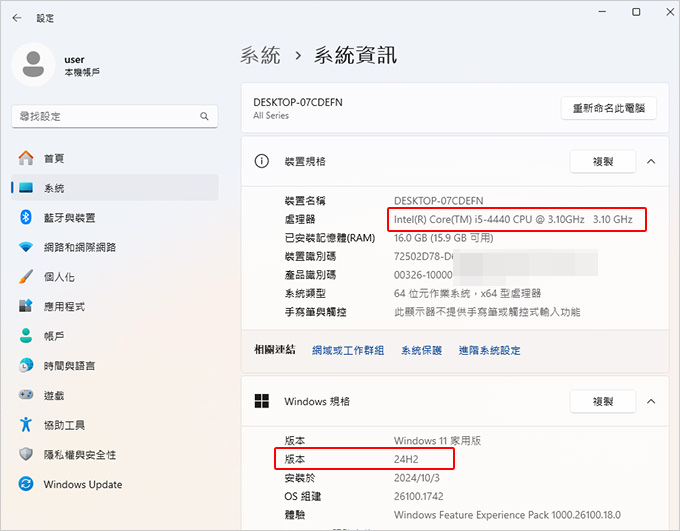Click the Wi-Fi icon for 網路和網際網路
The width and height of the screenshot is (680, 531).
[x=26, y=247]
